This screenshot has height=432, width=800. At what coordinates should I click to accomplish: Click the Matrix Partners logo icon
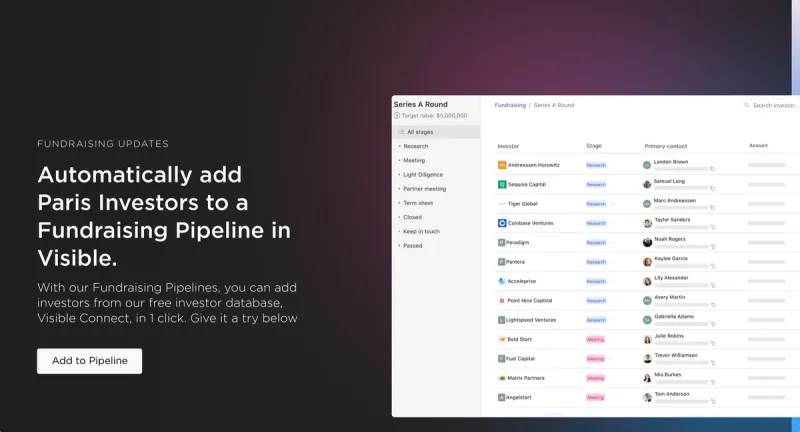(502, 378)
